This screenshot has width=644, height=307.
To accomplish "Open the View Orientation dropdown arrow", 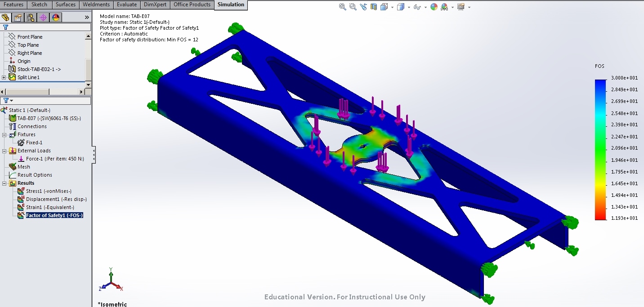I will tap(392, 7).
